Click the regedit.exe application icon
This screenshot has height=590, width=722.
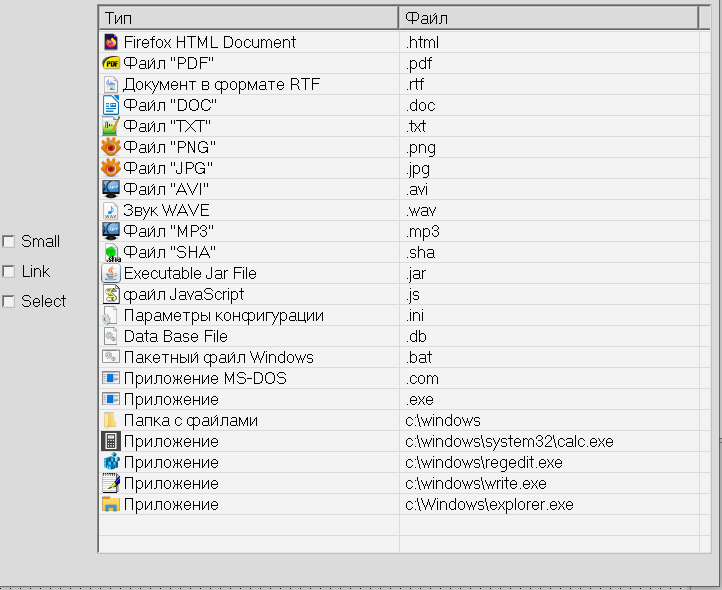tap(111, 462)
